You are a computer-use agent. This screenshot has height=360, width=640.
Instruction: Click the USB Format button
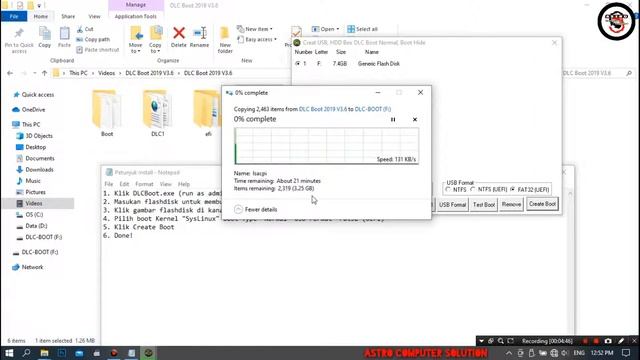point(453,204)
